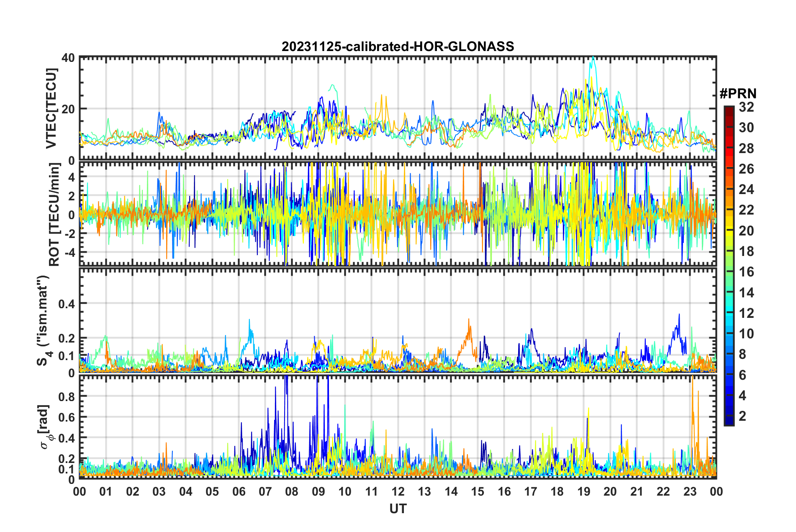This screenshot has width=796, height=532.
Task: Click the 0.6 tick on the sigma-phi axis
Action: (67, 417)
